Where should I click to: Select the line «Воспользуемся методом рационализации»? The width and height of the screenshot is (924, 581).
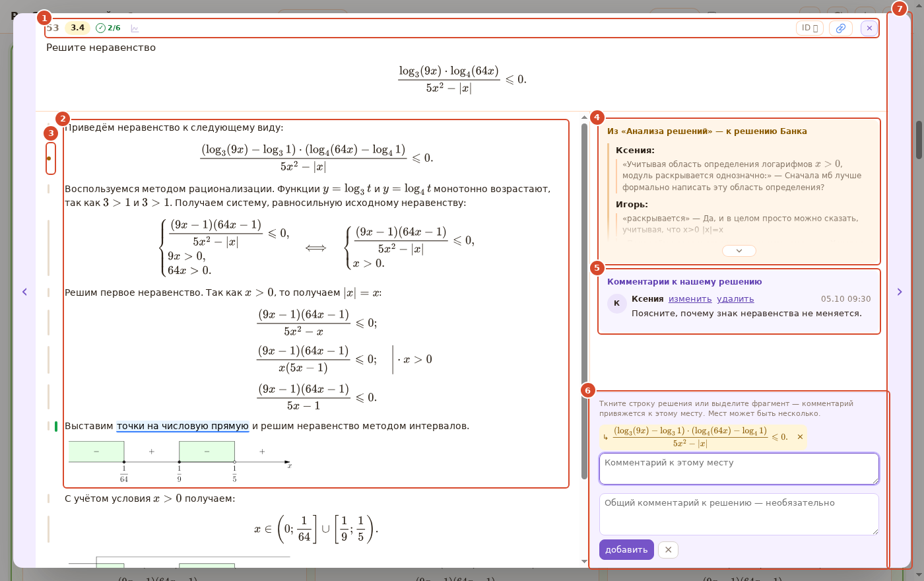click(308, 196)
